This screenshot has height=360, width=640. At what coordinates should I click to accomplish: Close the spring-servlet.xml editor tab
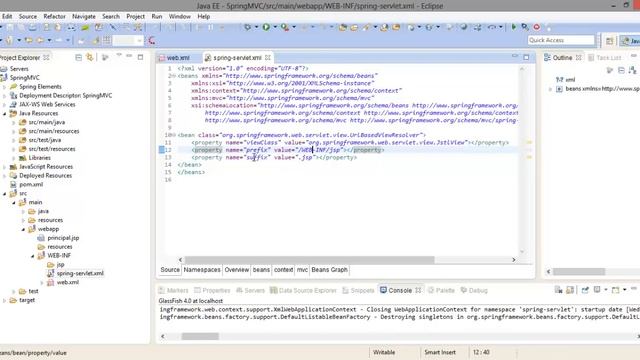coord(268,58)
